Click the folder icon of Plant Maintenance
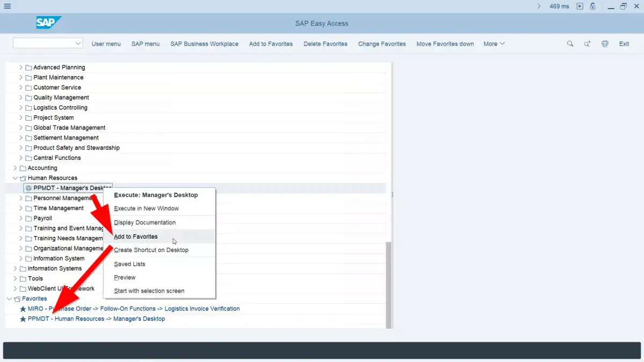The image size is (644, 362). [x=28, y=78]
